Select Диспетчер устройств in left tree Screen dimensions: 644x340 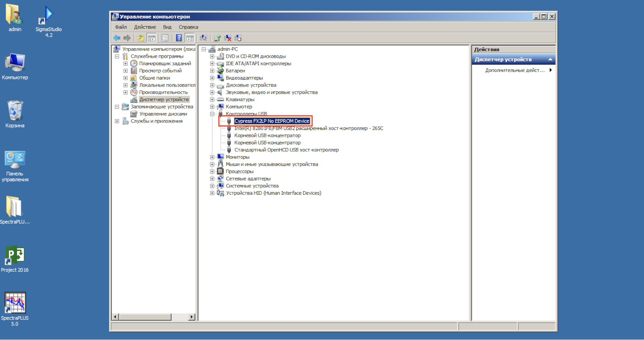click(x=164, y=99)
